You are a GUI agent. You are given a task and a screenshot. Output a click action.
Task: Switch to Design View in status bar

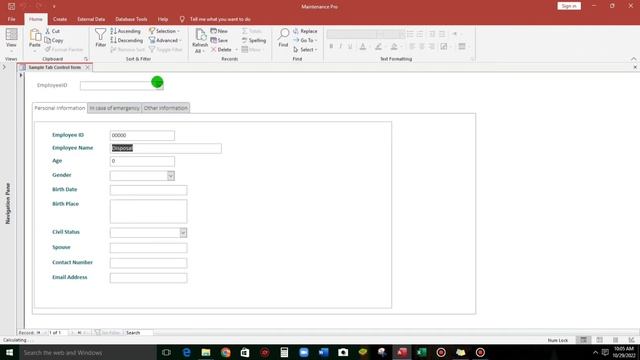click(x=631, y=340)
